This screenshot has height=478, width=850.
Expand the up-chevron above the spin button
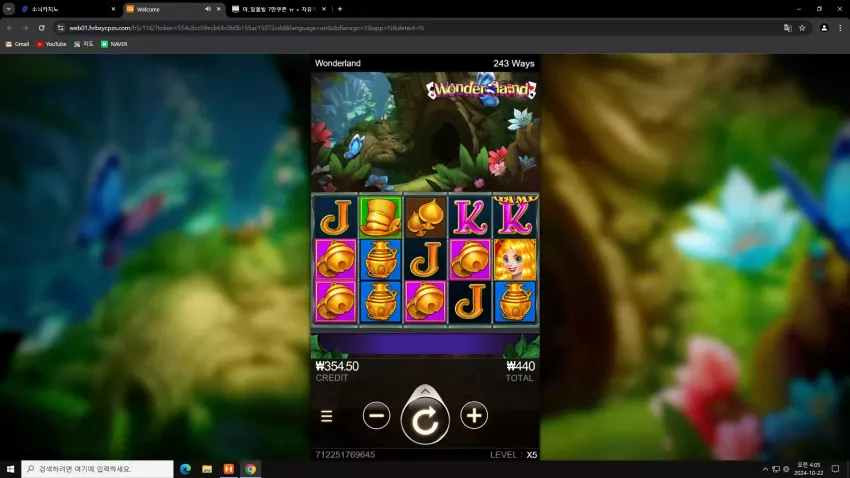[425, 391]
